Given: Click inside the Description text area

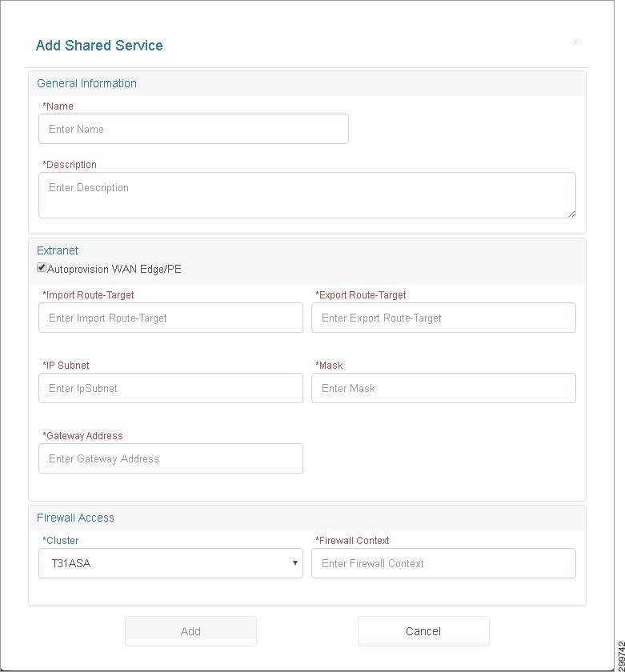Looking at the screenshot, I should (x=307, y=195).
